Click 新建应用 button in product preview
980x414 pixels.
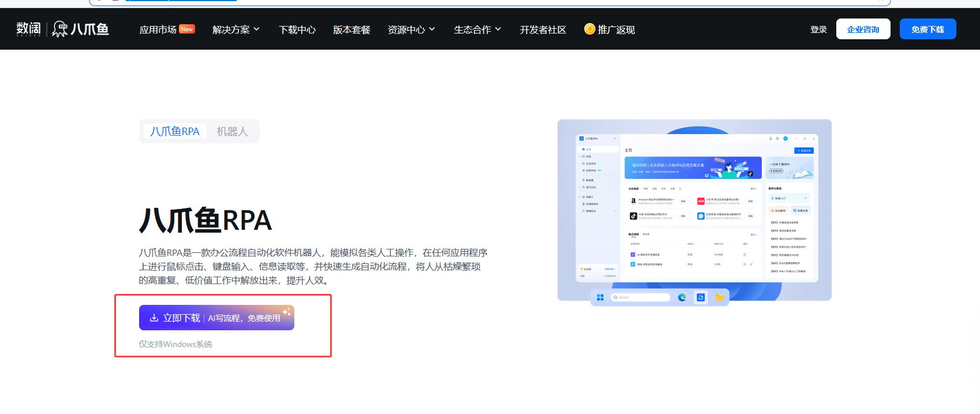pyautogui.click(x=804, y=150)
